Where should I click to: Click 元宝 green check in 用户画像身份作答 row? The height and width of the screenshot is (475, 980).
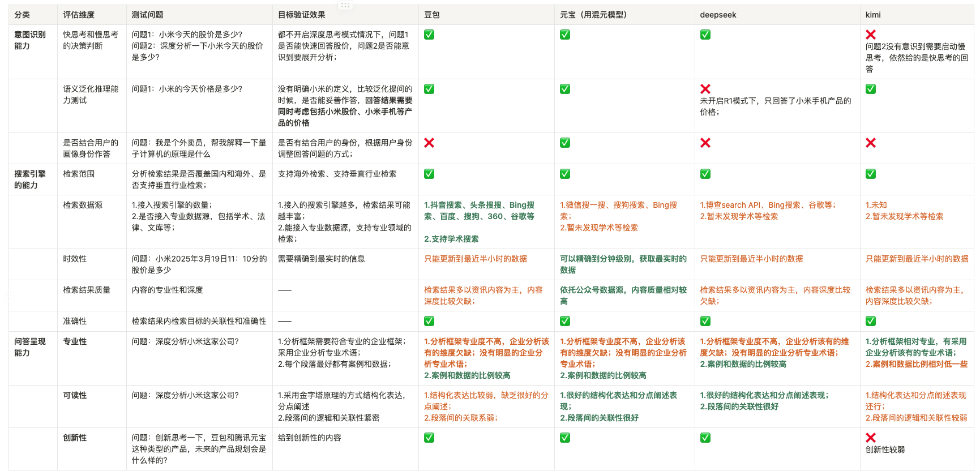[565, 143]
